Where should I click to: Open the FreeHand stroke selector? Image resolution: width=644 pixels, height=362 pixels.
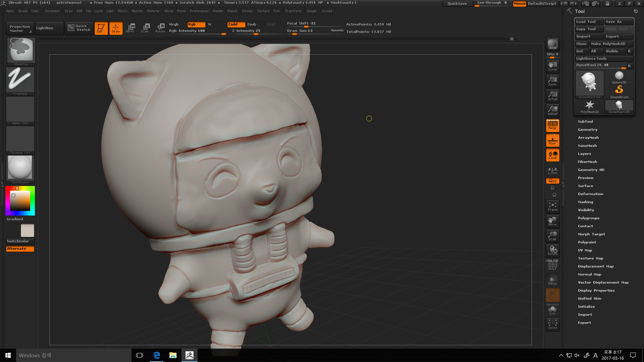tap(20, 81)
